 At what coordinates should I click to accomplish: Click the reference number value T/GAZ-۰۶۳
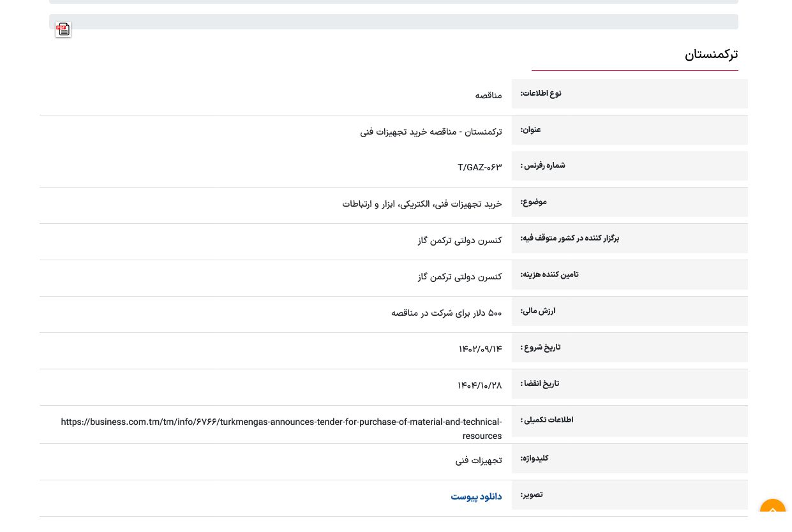(479, 168)
